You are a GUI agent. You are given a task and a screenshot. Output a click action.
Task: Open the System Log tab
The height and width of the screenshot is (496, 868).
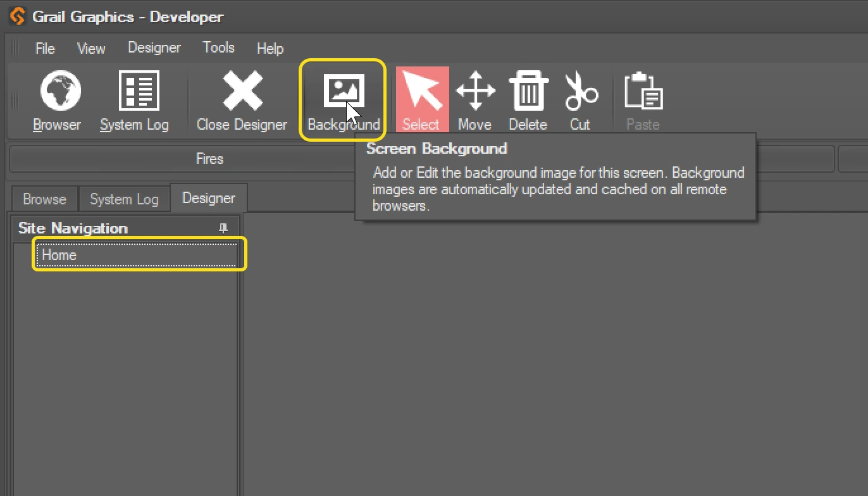pos(124,199)
